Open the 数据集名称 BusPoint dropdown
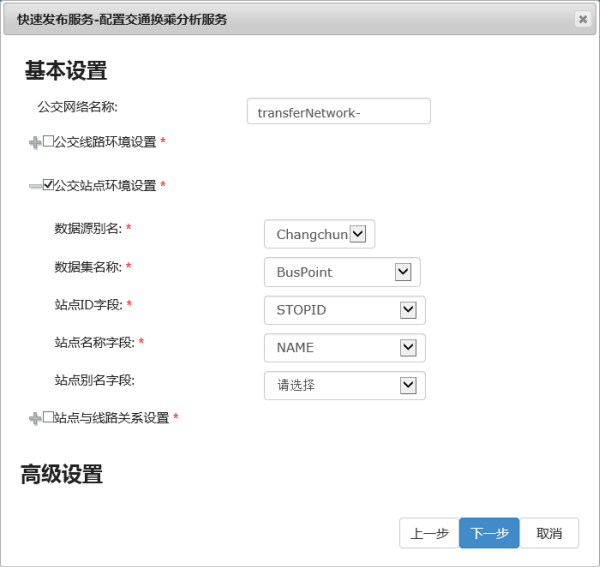 tap(342, 272)
